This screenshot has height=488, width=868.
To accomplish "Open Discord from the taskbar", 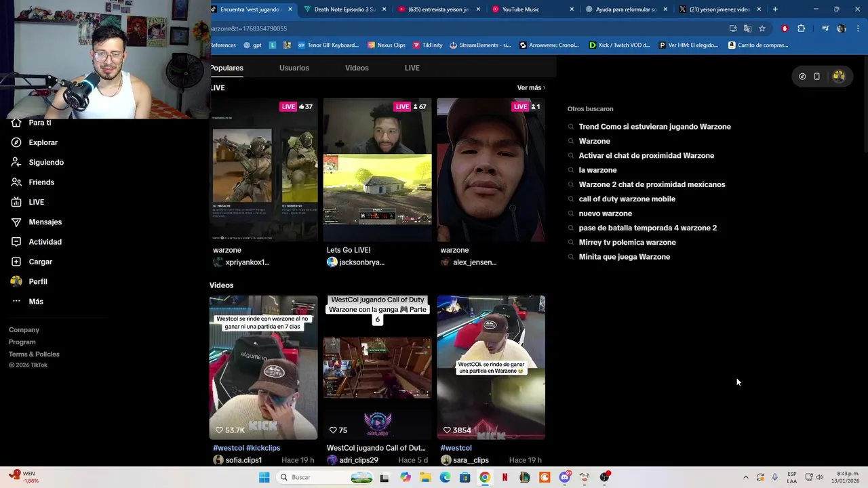I will tap(565, 477).
